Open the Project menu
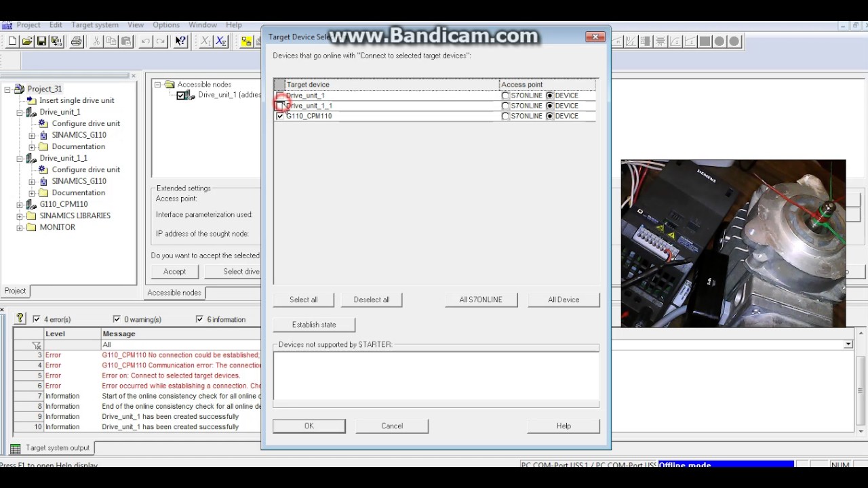The width and height of the screenshot is (868, 488). pos(28,25)
